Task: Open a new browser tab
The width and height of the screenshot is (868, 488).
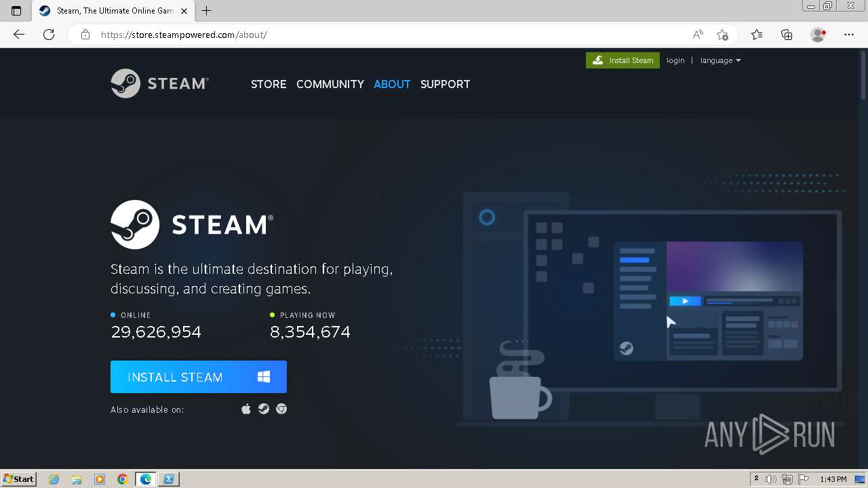Action: point(207,11)
